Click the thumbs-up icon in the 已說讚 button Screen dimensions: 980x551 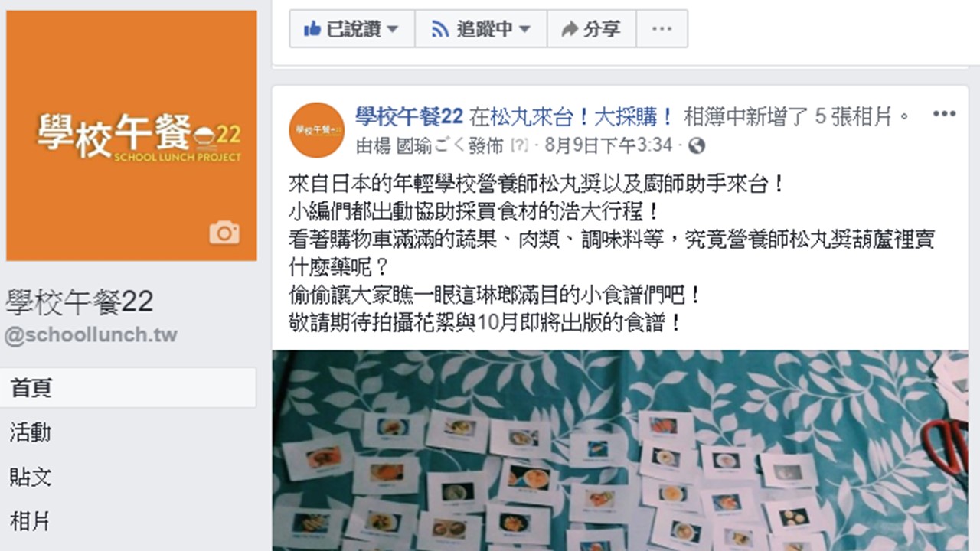pos(312,29)
